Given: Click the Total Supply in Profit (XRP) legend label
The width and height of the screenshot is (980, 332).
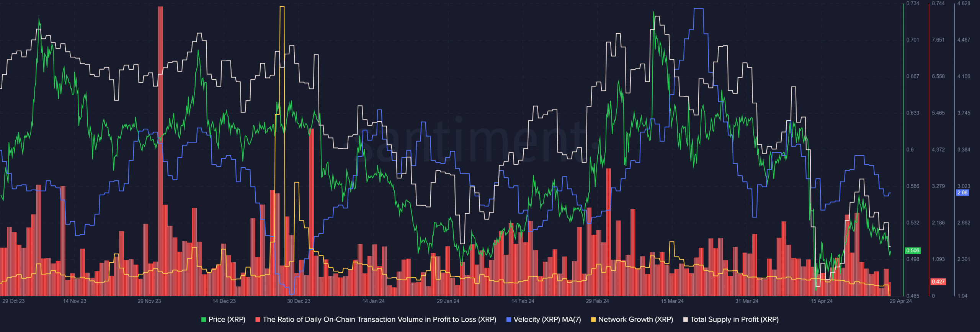Looking at the screenshot, I should (x=734, y=319).
